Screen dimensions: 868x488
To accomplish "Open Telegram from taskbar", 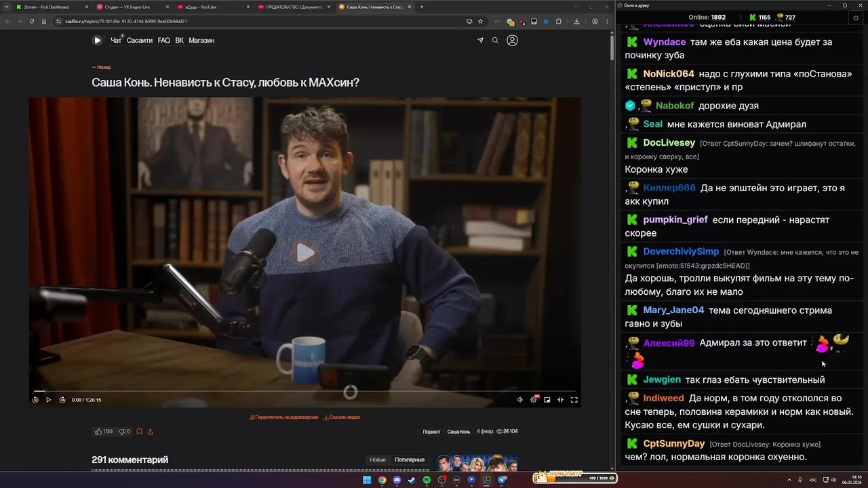I will [x=502, y=480].
